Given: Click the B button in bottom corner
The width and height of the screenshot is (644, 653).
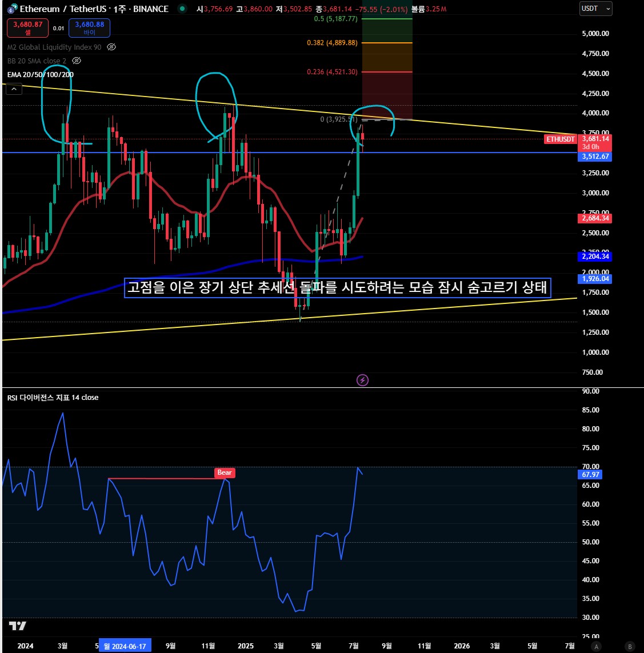Looking at the screenshot, I should pos(630,647).
